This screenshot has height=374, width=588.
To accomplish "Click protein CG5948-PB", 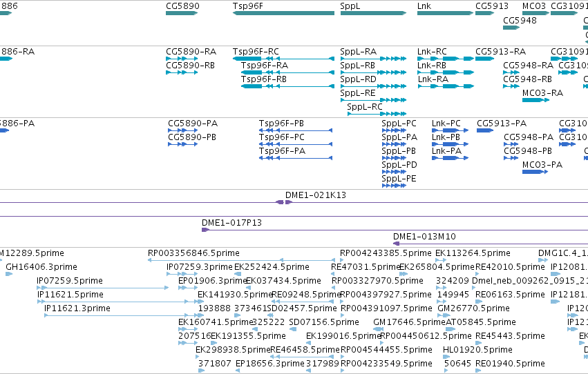I will (511, 158).
